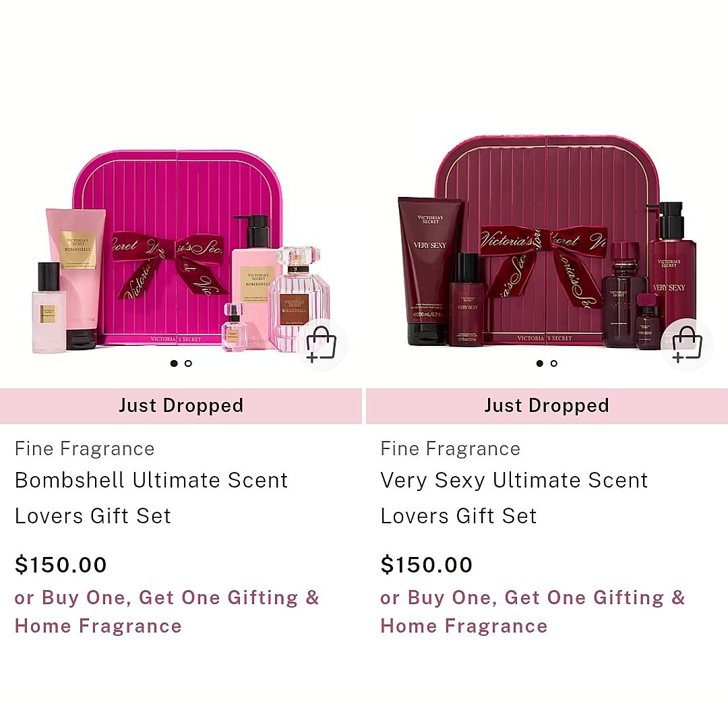Click the $150.00 price of Bombshell set
Image resolution: width=728 pixels, height=704 pixels.
click(x=61, y=564)
